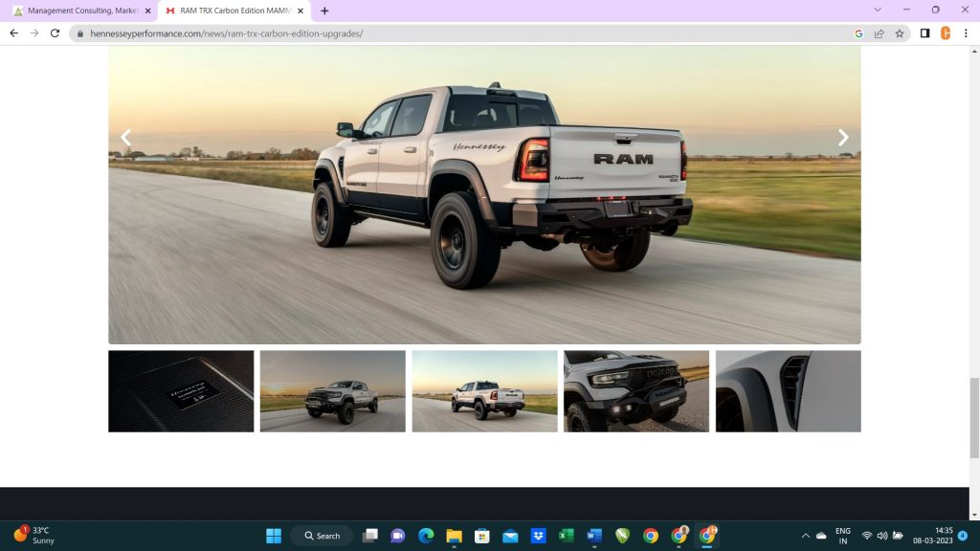Screen dimensions: 980x551
Task: Reload the current page
Action: click(x=55, y=33)
